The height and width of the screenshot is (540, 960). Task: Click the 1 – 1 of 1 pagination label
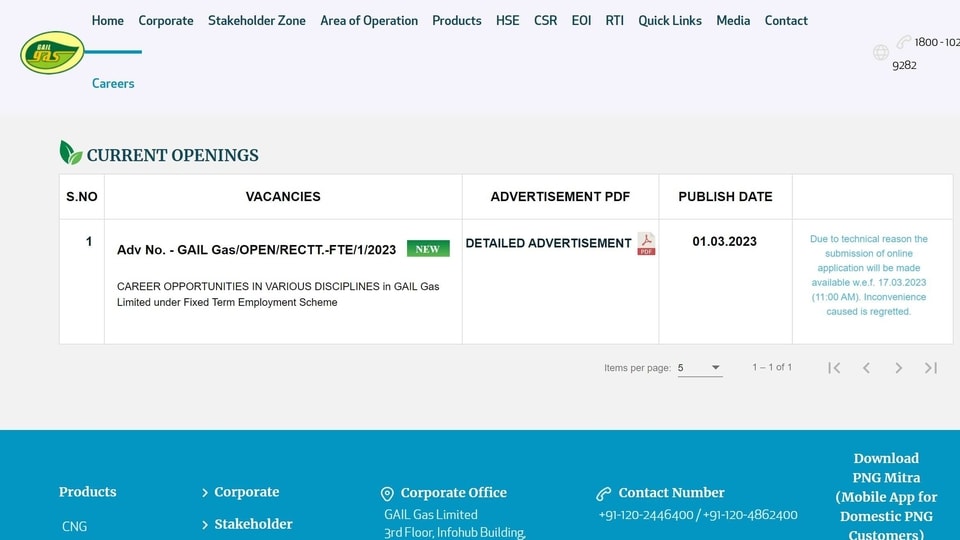coord(772,367)
